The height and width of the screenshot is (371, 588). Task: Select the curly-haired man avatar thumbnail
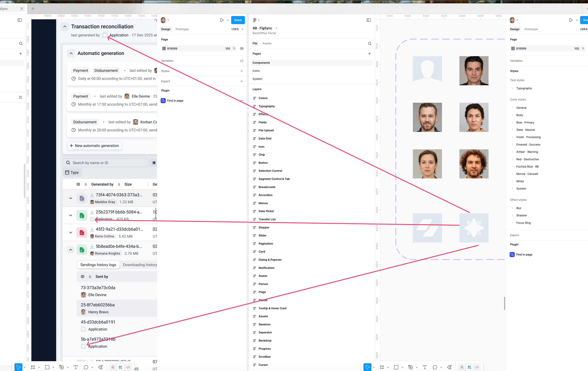click(474, 164)
